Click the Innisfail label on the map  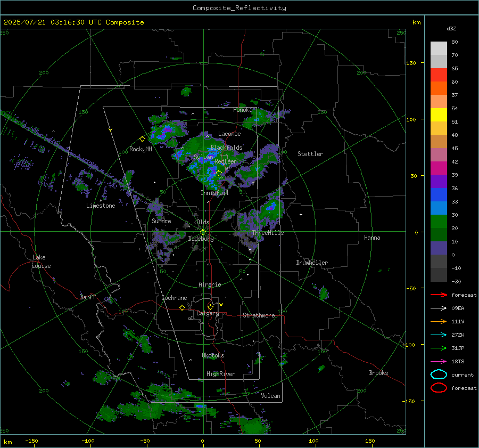coord(214,193)
